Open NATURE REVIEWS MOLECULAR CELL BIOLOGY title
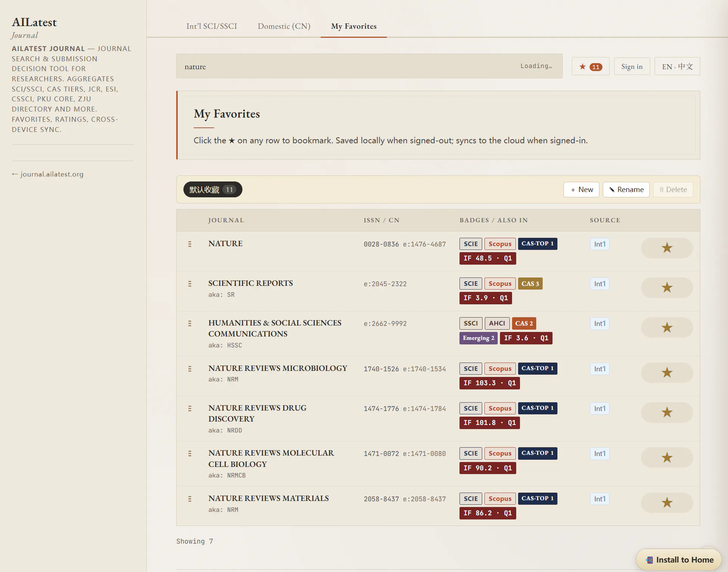This screenshot has height=572, width=728. [x=271, y=458]
